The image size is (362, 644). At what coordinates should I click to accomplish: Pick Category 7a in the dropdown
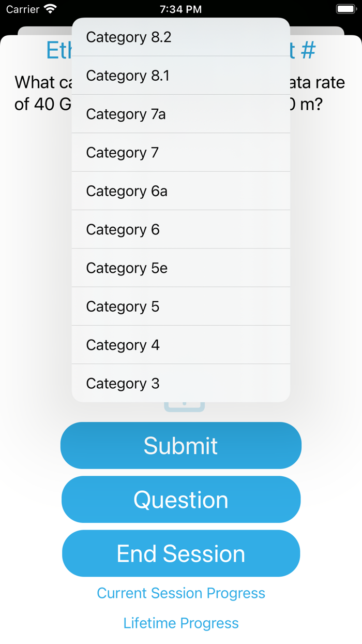click(x=180, y=114)
